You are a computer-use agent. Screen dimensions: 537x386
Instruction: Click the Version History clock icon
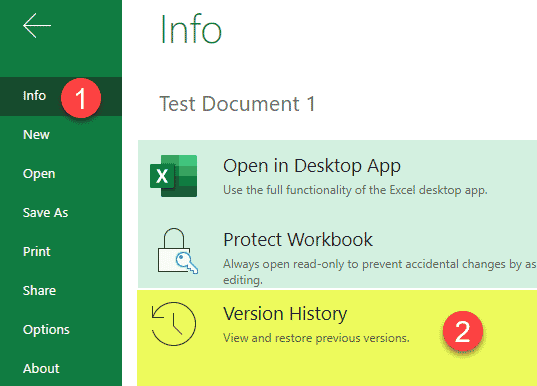click(x=174, y=324)
